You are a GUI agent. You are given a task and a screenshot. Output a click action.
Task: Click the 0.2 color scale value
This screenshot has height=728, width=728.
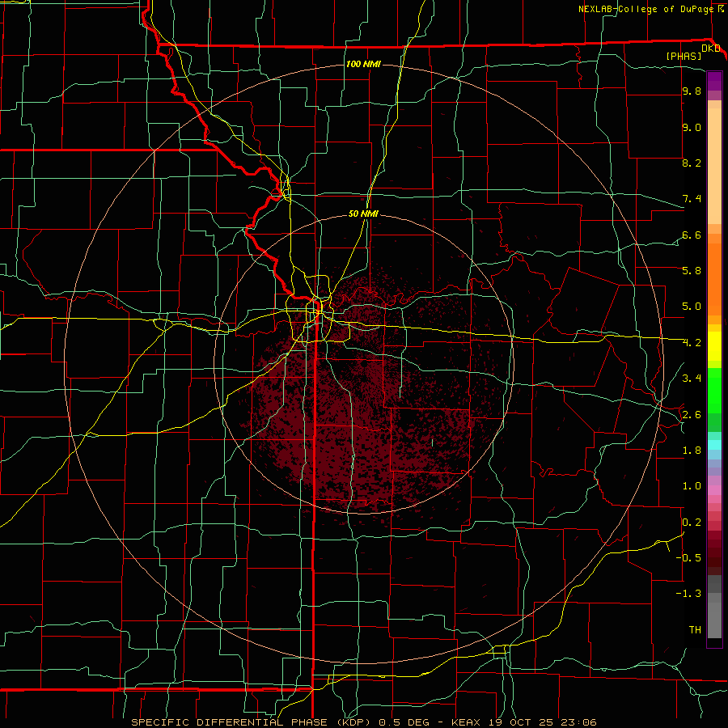(x=692, y=523)
